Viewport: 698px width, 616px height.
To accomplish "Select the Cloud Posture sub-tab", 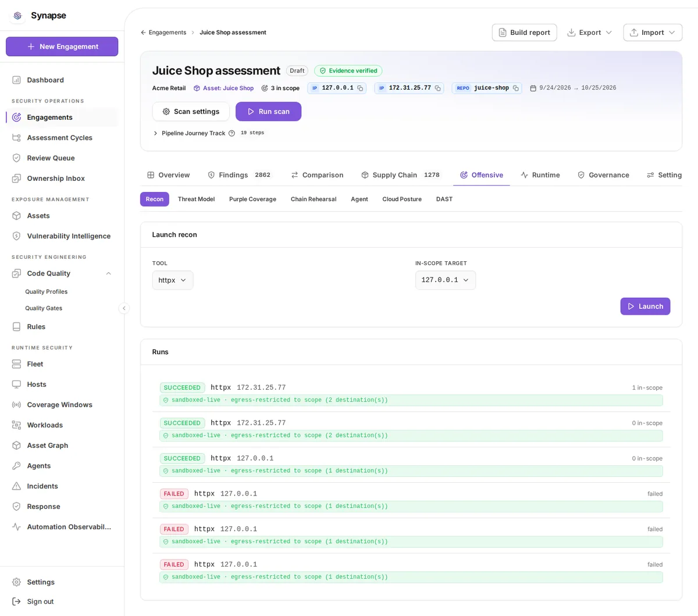I will [x=402, y=199].
